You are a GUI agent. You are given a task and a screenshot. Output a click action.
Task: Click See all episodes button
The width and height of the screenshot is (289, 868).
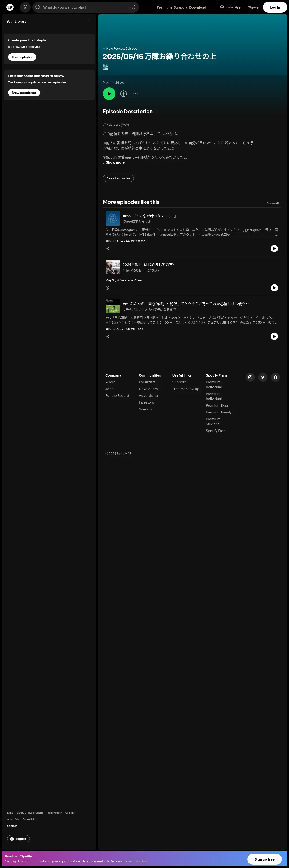[x=118, y=178]
